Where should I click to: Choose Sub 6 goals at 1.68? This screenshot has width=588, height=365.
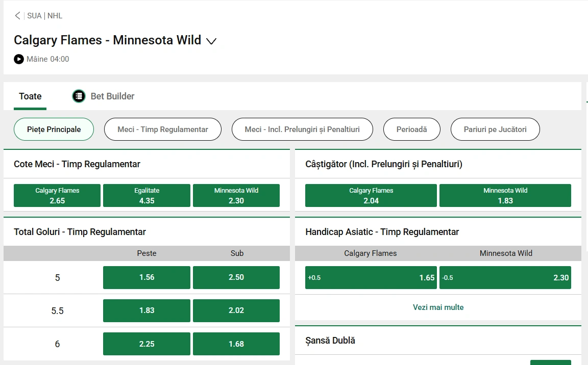point(236,344)
